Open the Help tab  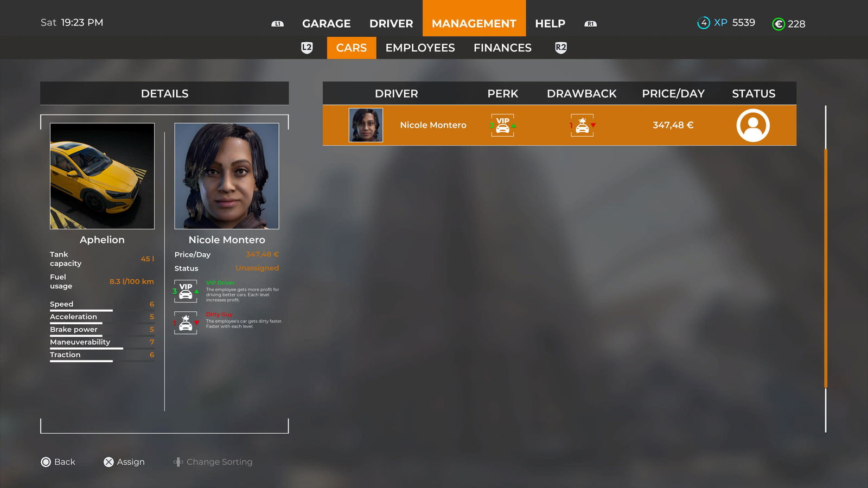[550, 24]
